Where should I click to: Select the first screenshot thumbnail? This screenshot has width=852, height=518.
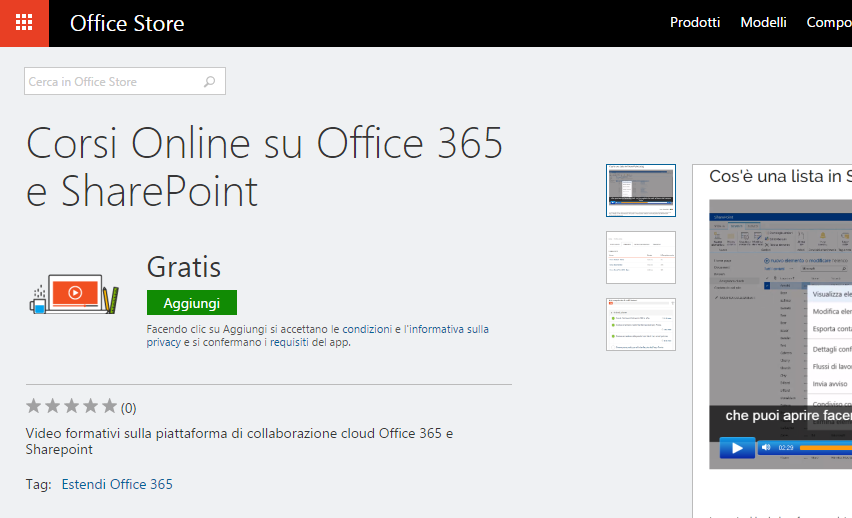point(641,190)
